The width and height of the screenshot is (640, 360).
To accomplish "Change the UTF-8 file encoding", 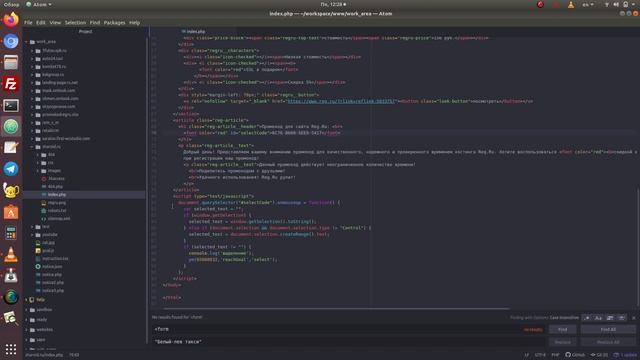I will 540,355.
